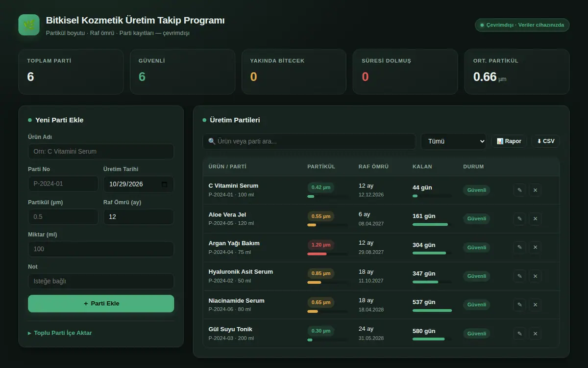Download batches with the CSV button

pyautogui.click(x=545, y=141)
